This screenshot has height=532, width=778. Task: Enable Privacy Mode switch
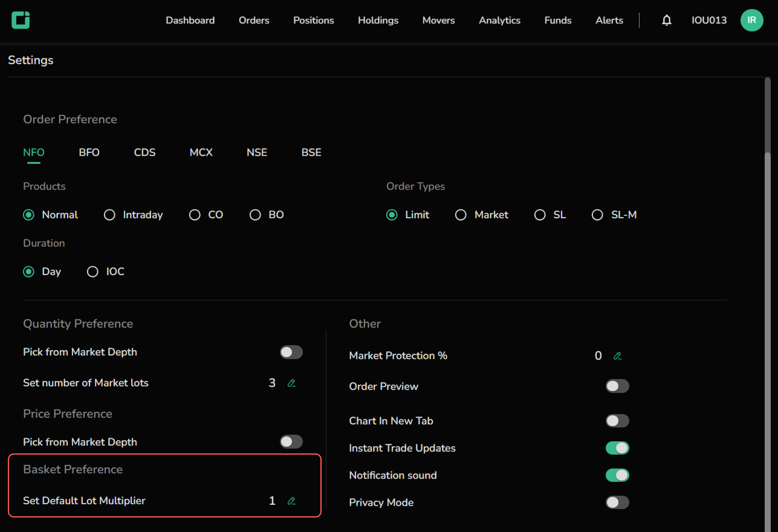click(x=617, y=502)
